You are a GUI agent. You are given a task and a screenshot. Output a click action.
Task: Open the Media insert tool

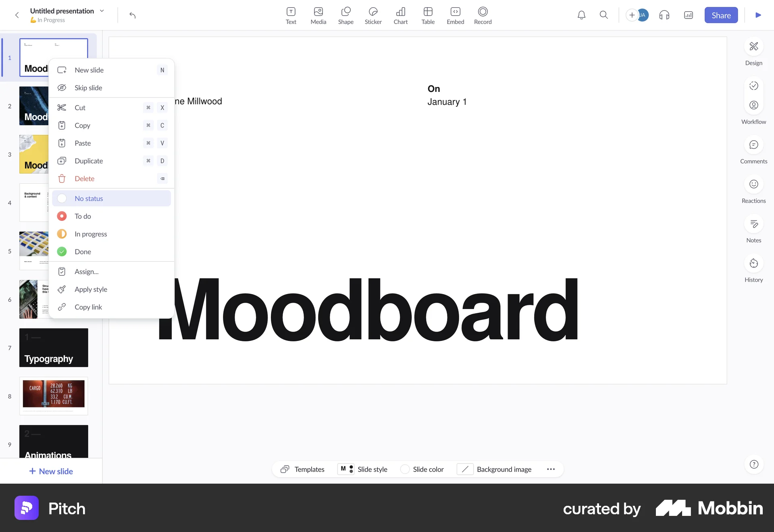318,15
